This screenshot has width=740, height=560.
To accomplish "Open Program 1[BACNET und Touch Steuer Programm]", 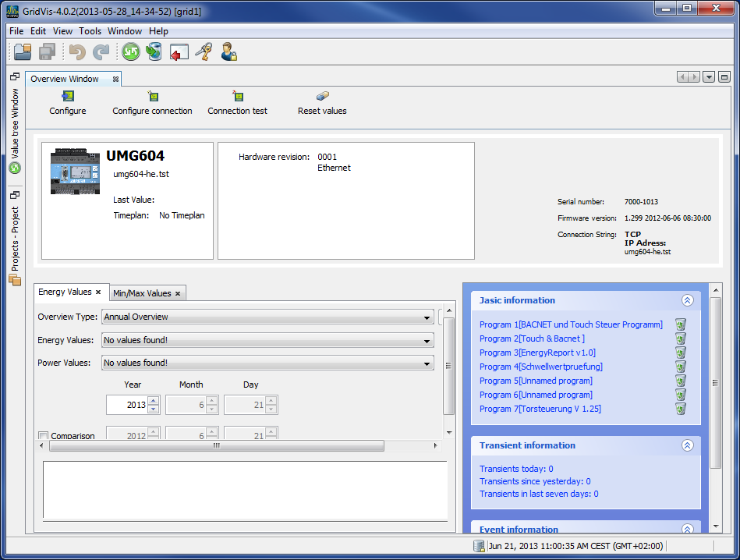I will 572,324.
